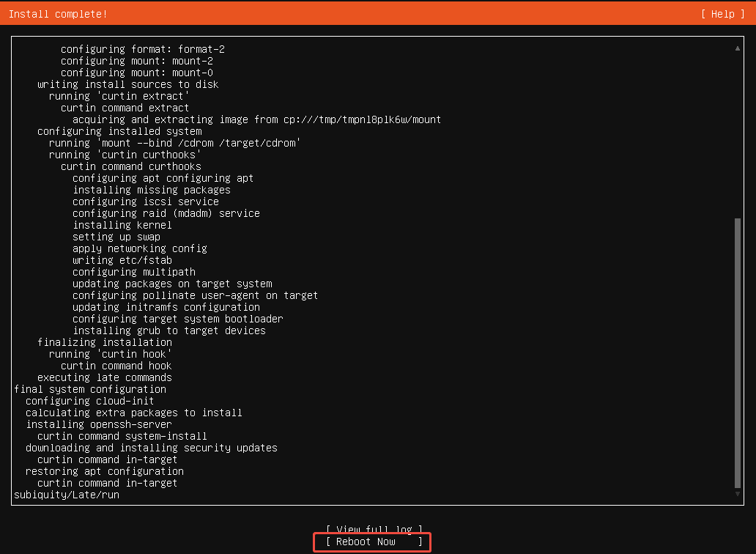Click 'configuring installed system' line
The image size is (756, 554).
click(119, 131)
